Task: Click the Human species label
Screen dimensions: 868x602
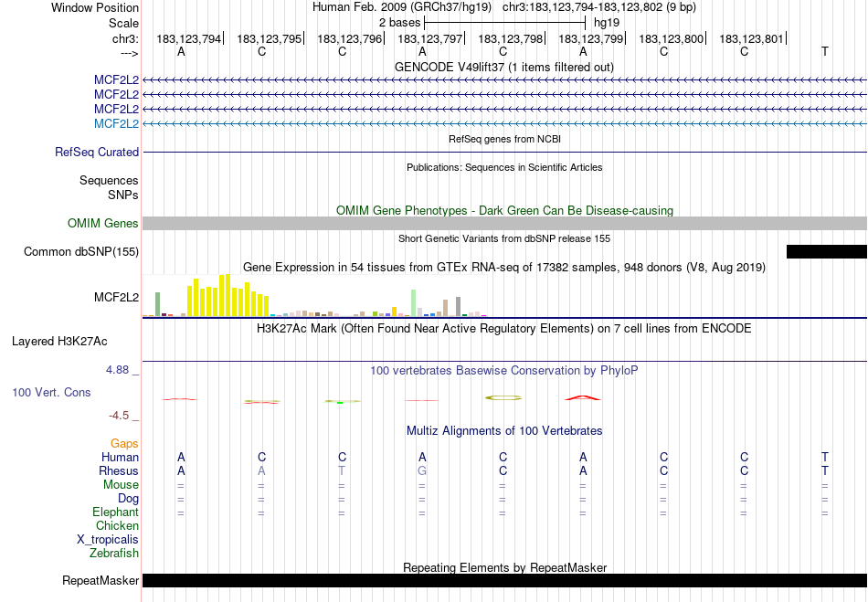Action: click(x=120, y=457)
